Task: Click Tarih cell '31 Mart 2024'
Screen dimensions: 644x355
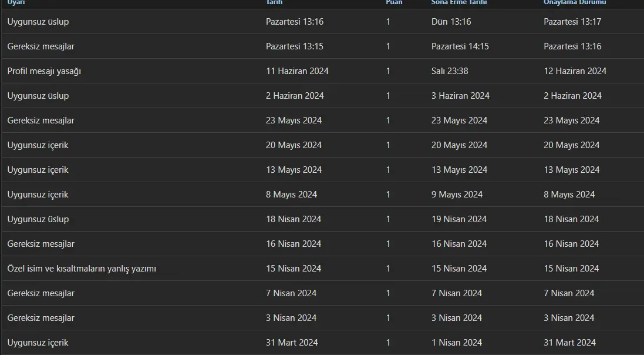Action: (x=292, y=343)
